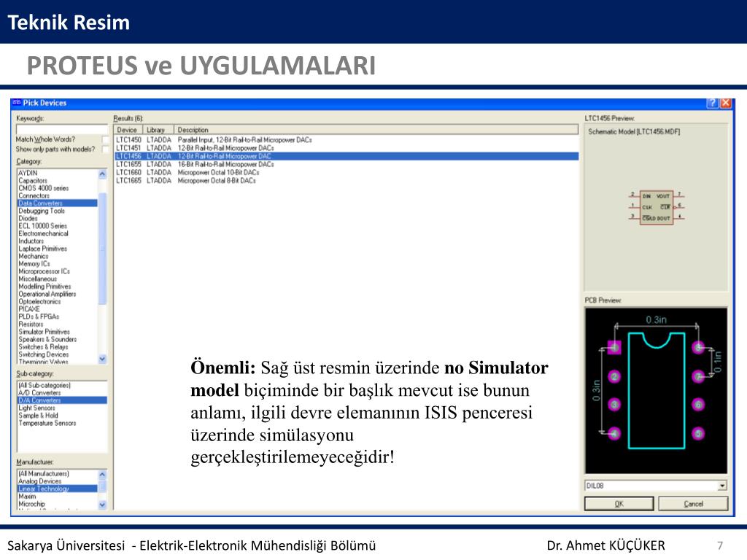Image resolution: width=747 pixels, height=560 pixels.
Task: Select (All Manufacturers) entry
Action: point(57,474)
